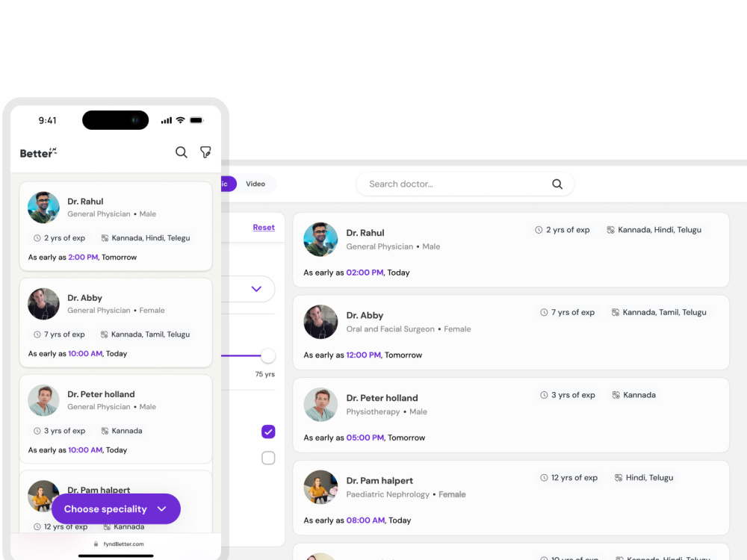Select Dr. Abby's avatar in mobile list
Image resolution: width=747 pixels, height=560 pixels.
pos(43,304)
